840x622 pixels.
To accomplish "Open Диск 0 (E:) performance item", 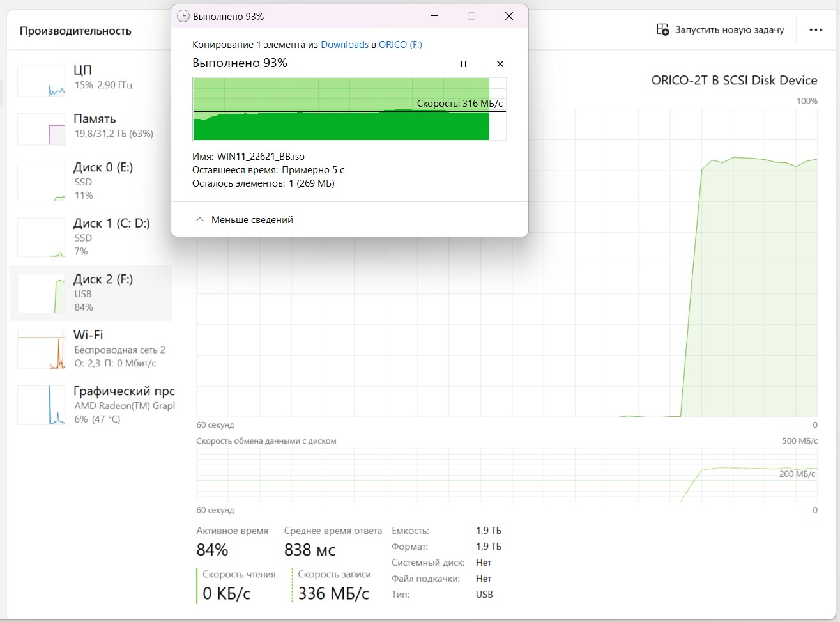I will [91, 181].
